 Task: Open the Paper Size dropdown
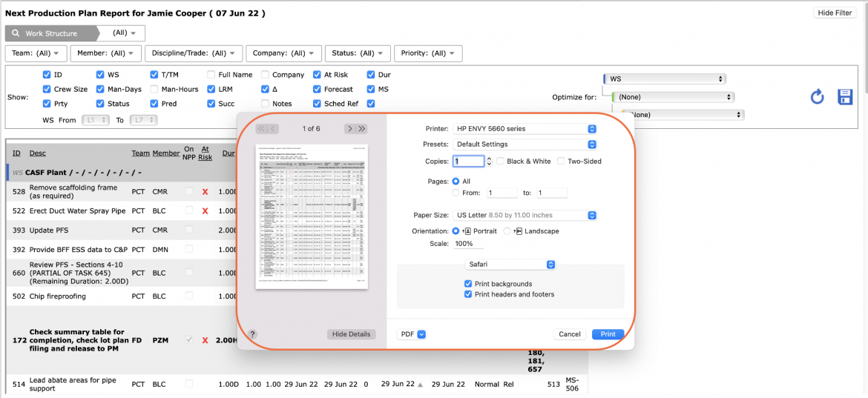click(525, 215)
